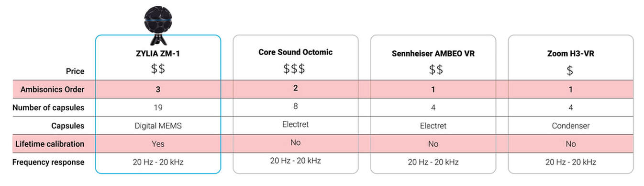Click the Ambisonics Order row label
The height and width of the screenshot is (186, 644).
[52, 89]
